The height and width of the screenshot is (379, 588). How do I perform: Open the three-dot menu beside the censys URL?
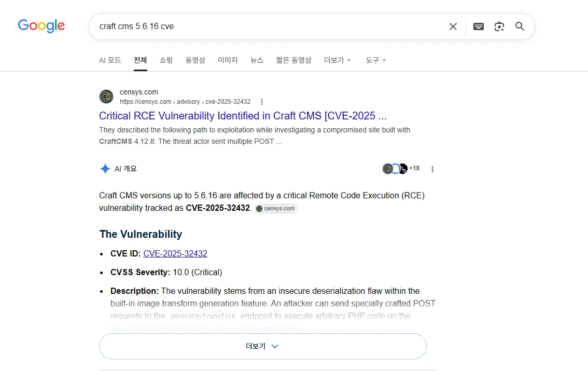262,102
